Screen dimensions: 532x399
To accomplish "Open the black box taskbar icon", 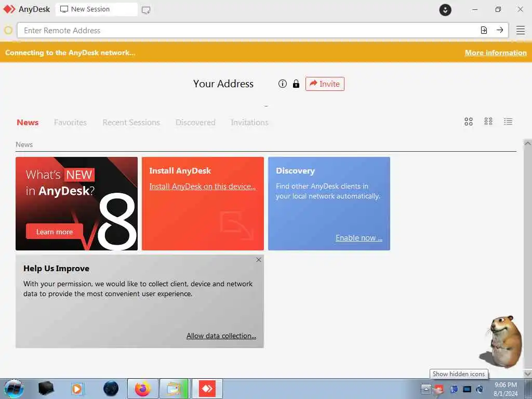I will pos(46,389).
